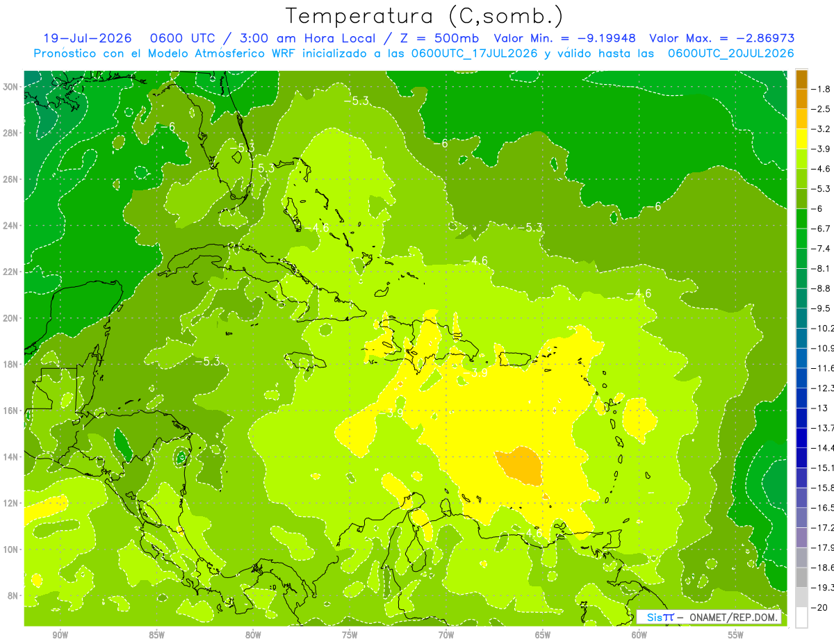
Task: Click the "-8.8" colorbar scale label
Action: click(821, 288)
